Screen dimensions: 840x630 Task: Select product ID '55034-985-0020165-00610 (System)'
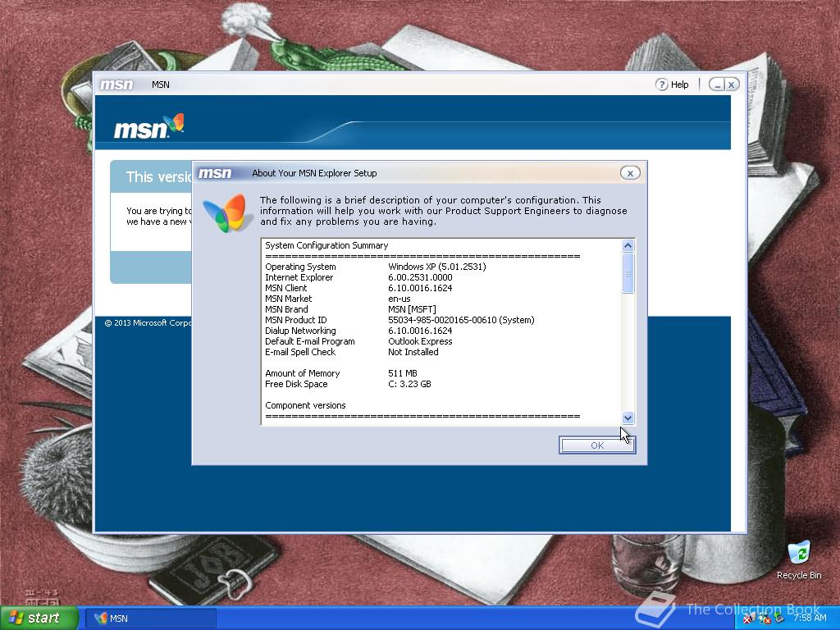[x=461, y=321]
